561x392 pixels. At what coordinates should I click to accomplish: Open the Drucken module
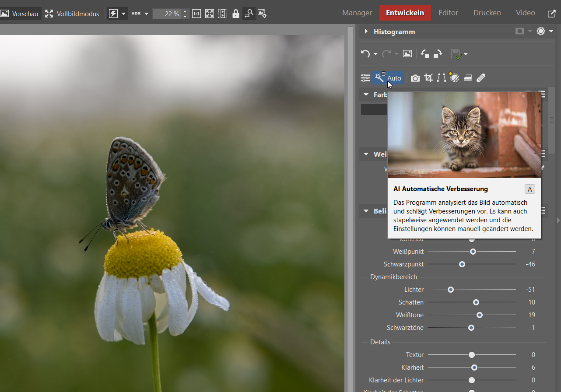click(487, 13)
